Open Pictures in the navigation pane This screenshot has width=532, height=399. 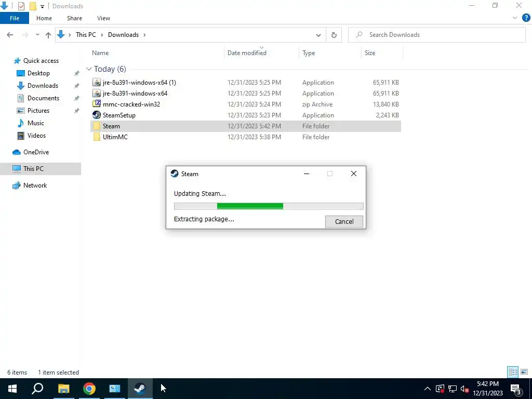click(38, 111)
